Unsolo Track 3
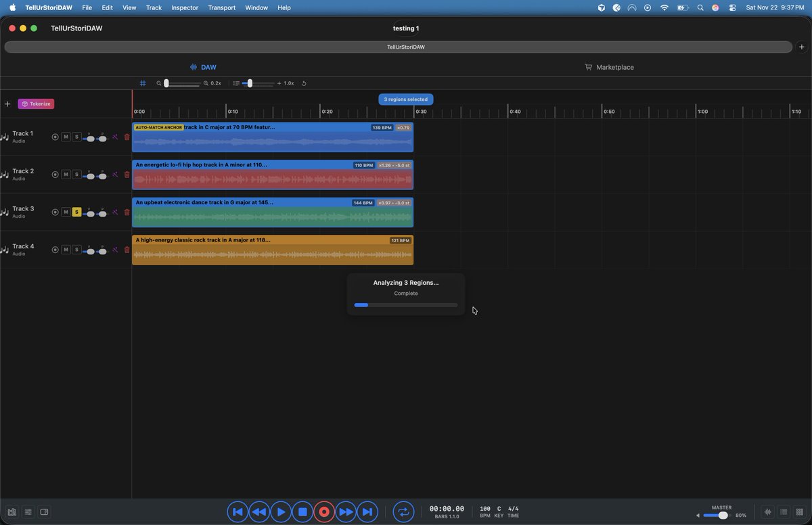This screenshot has width=812, height=525. coord(76,212)
